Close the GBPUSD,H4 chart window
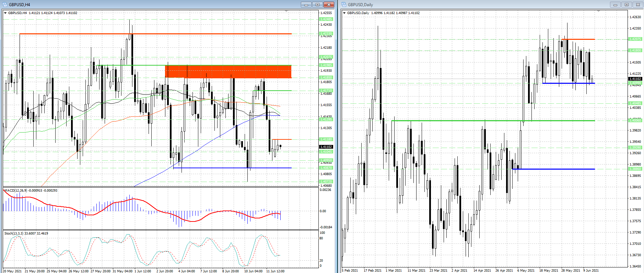Image resolution: width=644 pixels, height=273 pixels. (329, 4)
